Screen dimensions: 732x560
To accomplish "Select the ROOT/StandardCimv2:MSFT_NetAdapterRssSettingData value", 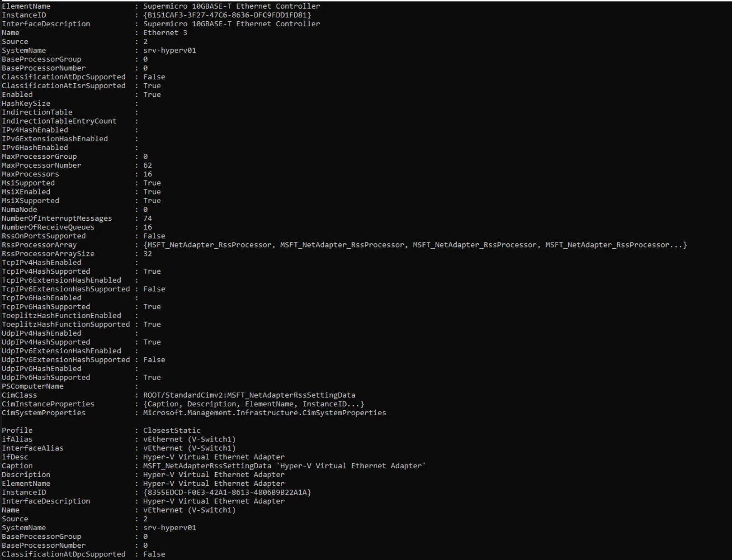I will [x=249, y=395].
